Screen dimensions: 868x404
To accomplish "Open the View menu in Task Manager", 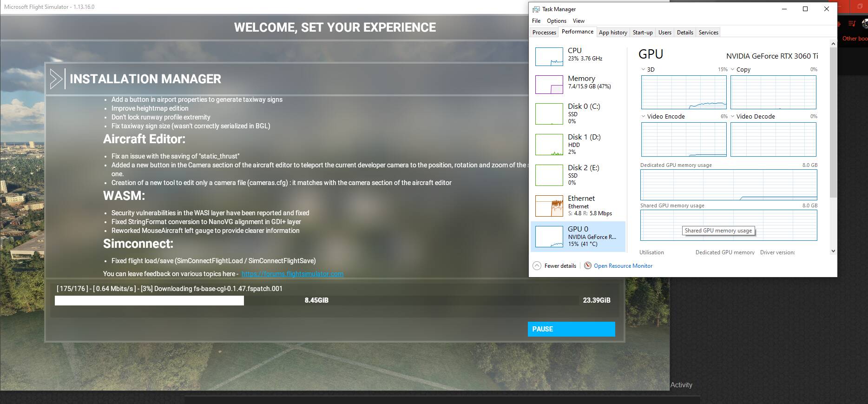I will [x=579, y=21].
